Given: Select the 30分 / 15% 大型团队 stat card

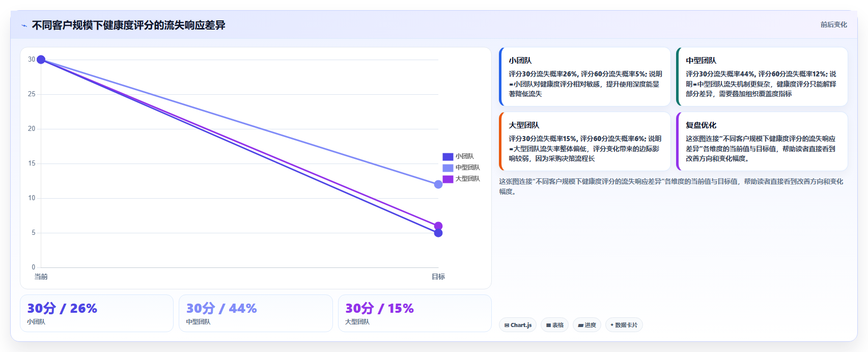Looking at the screenshot, I should coord(415,313).
